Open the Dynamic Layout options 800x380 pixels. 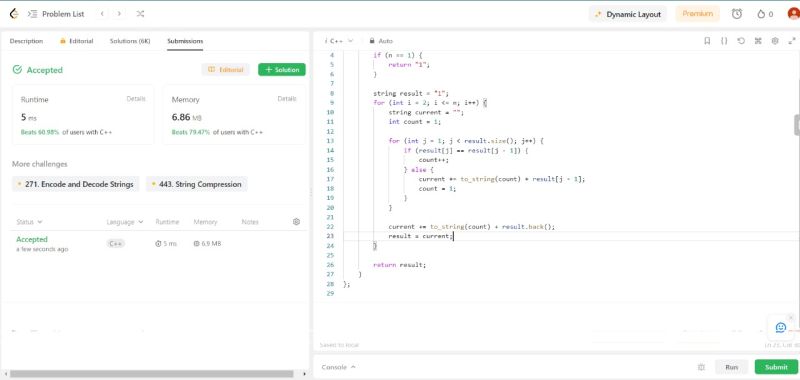[x=628, y=14]
